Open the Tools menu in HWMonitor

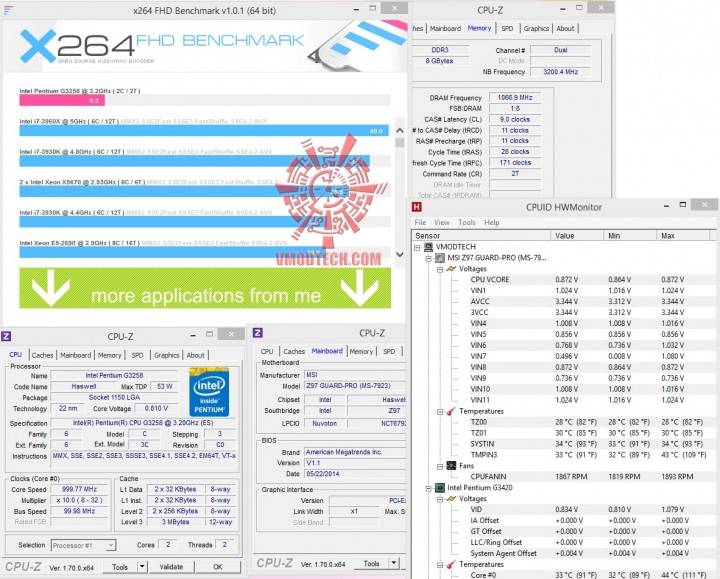click(467, 222)
